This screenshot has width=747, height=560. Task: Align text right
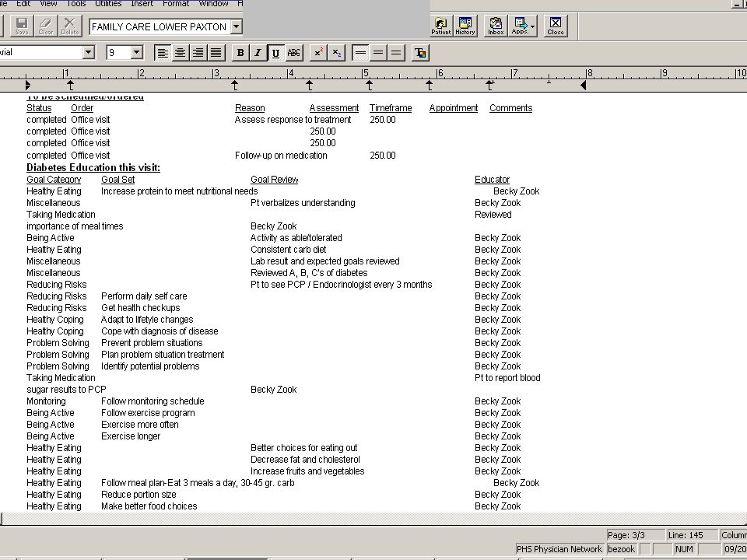(x=198, y=52)
